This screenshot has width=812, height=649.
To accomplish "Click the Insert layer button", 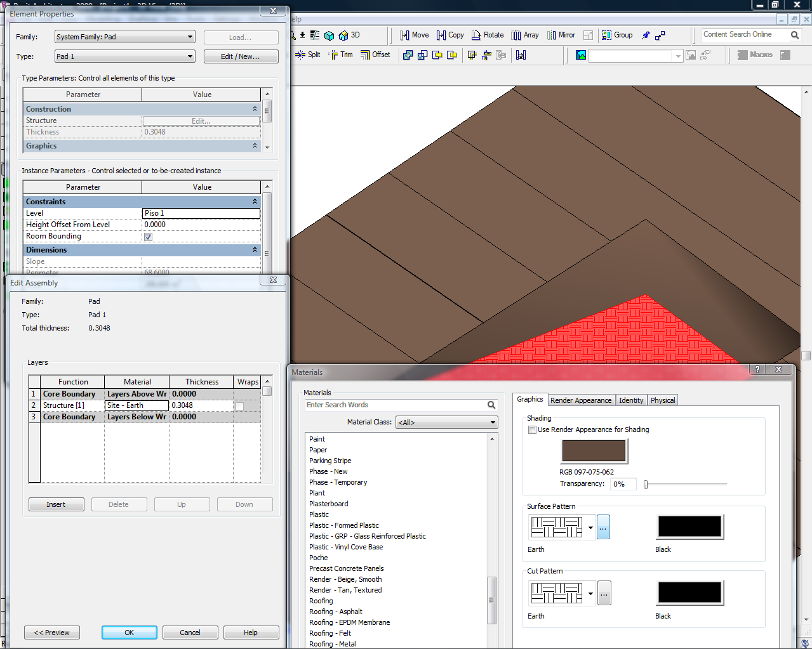I will pos(56,504).
